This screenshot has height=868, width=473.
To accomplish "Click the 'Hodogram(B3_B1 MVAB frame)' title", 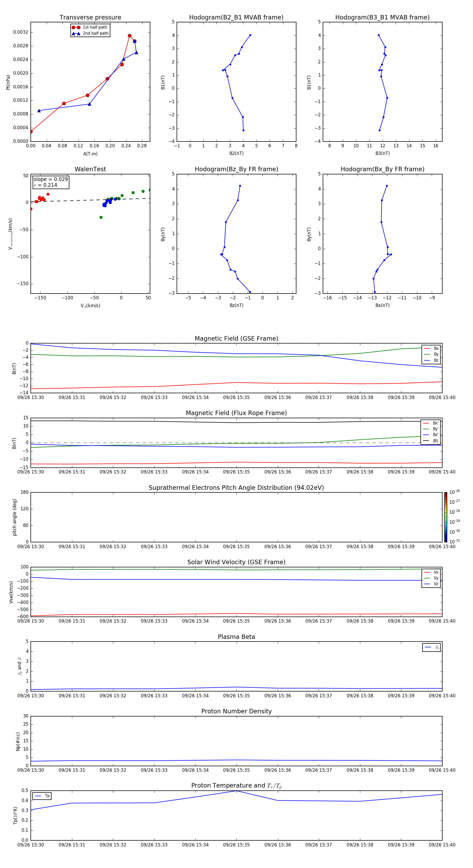I will point(382,18).
